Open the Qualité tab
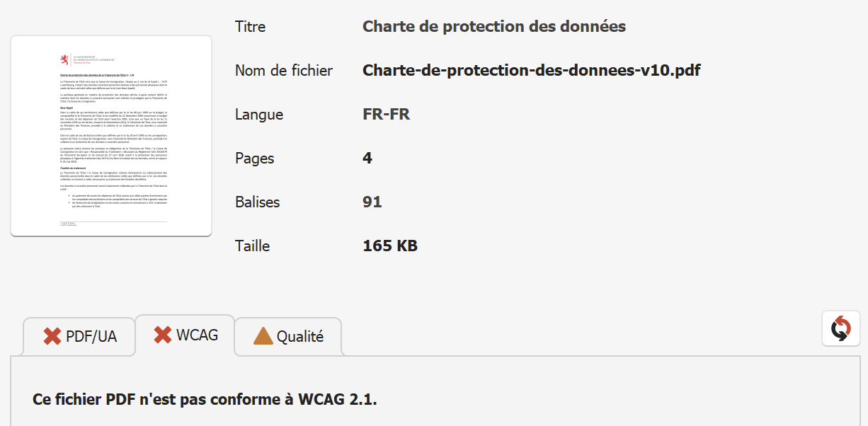 click(288, 337)
